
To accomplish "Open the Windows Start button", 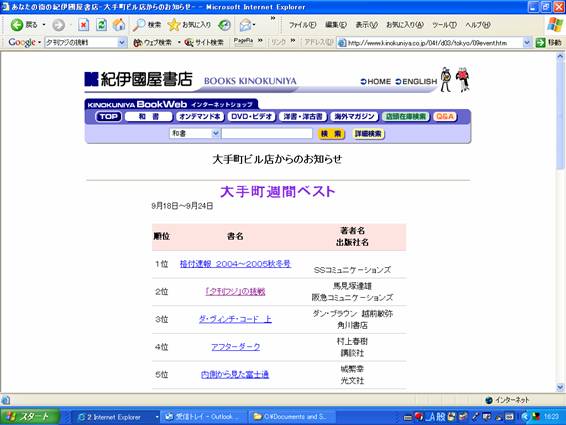I will [30, 417].
